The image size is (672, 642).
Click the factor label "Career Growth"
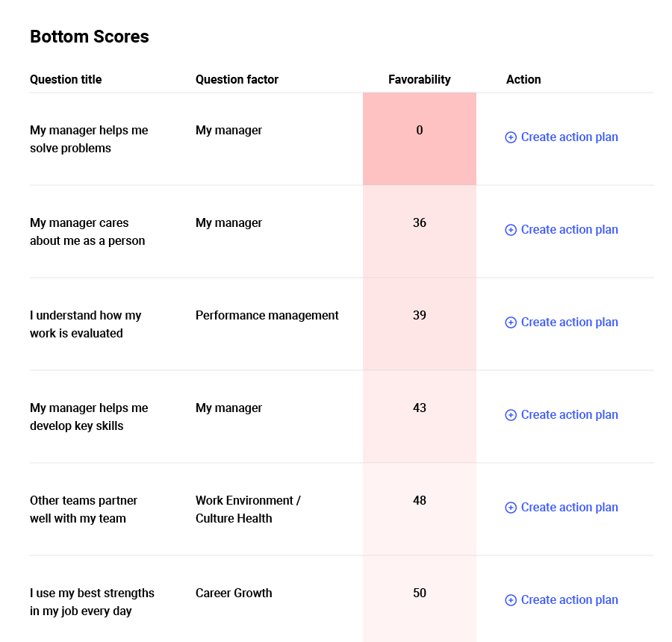tap(232, 593)
